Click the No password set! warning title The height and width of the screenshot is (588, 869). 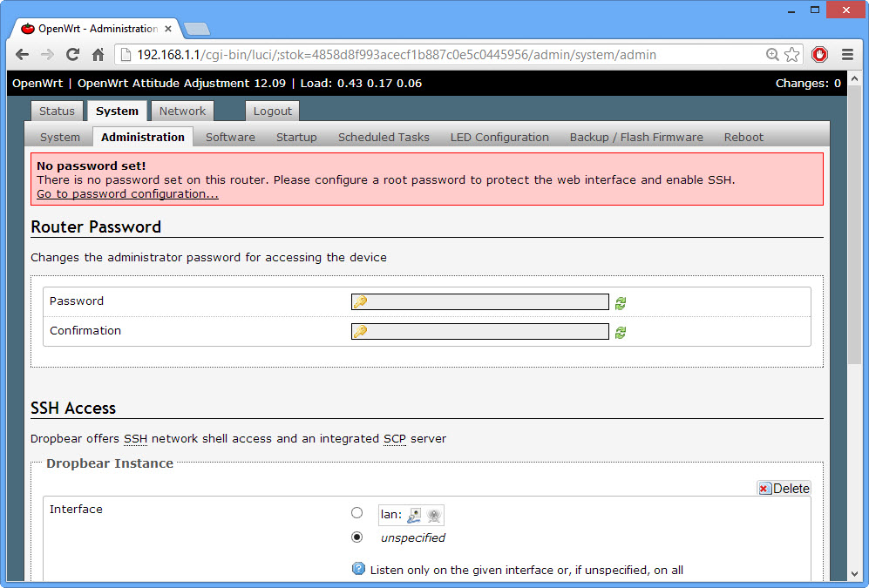coord(91,166)
